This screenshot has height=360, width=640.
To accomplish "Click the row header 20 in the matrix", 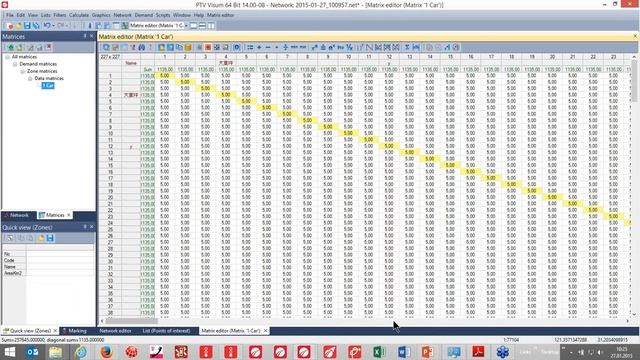I will [x=110, y=197].
